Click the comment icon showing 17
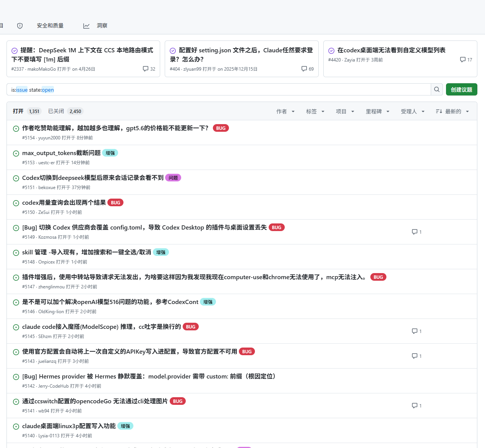 pyautogui.click(x=463, y=60)
